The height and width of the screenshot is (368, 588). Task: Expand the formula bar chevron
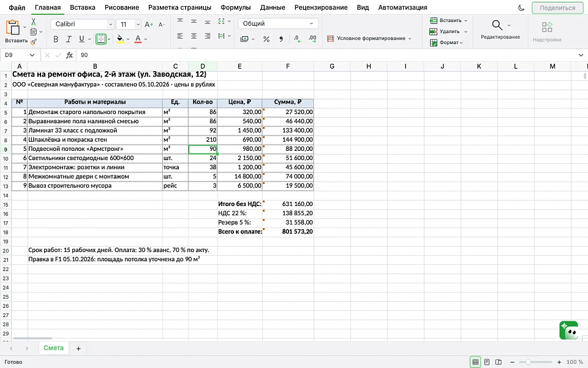(581, 55)
